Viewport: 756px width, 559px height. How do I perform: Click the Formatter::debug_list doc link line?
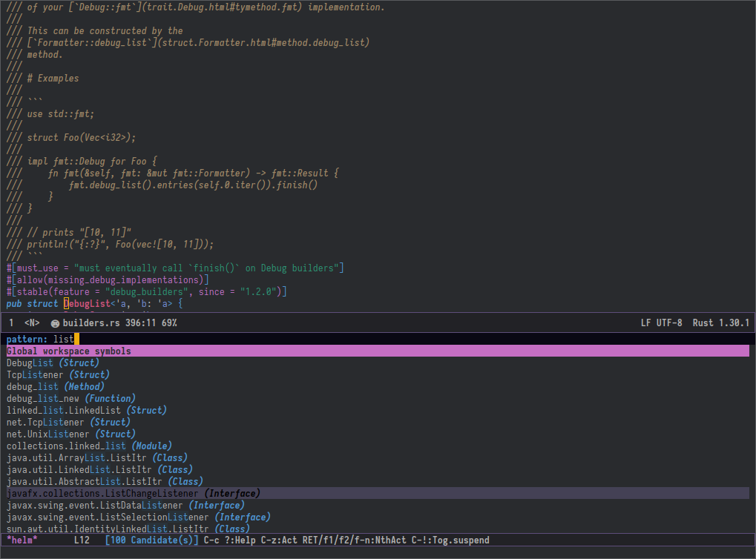pos(188,42)
